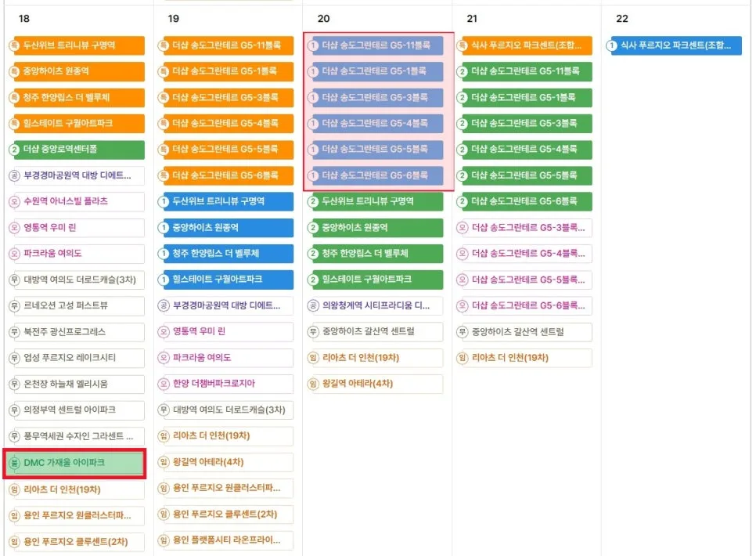Select orange 송도그란테르 G5-5블록 on day 19
756x556 pixels.
click(225, 150)
